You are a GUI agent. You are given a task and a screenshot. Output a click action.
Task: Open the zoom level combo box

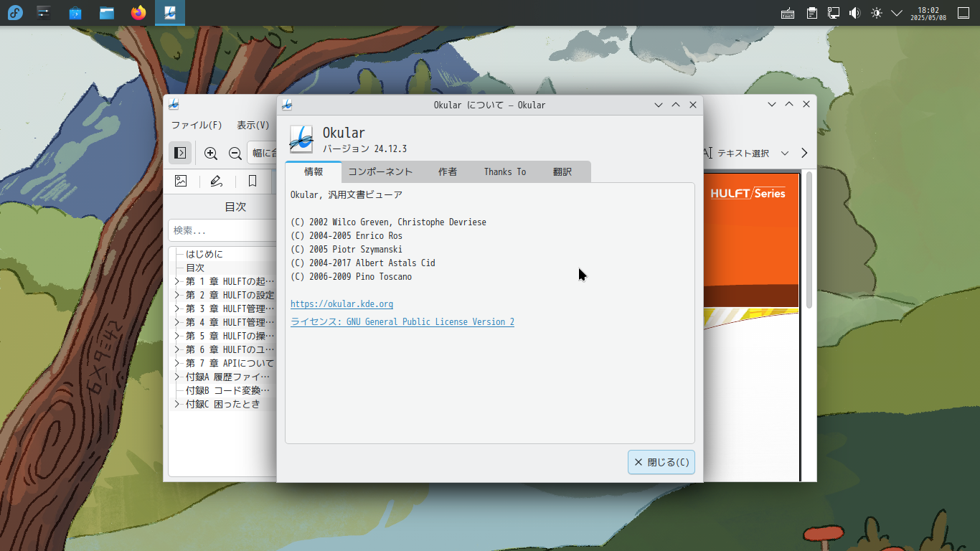pyautogui.click(x=263, y=153)
